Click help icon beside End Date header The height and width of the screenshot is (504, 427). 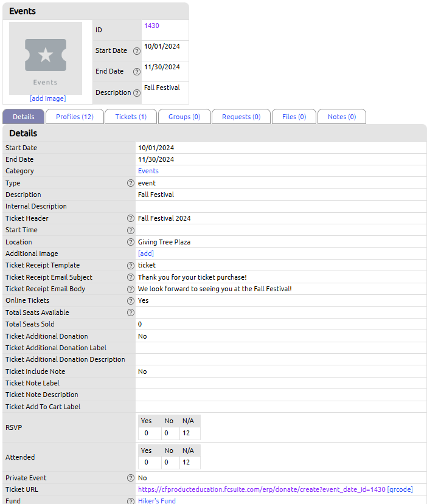137,72
